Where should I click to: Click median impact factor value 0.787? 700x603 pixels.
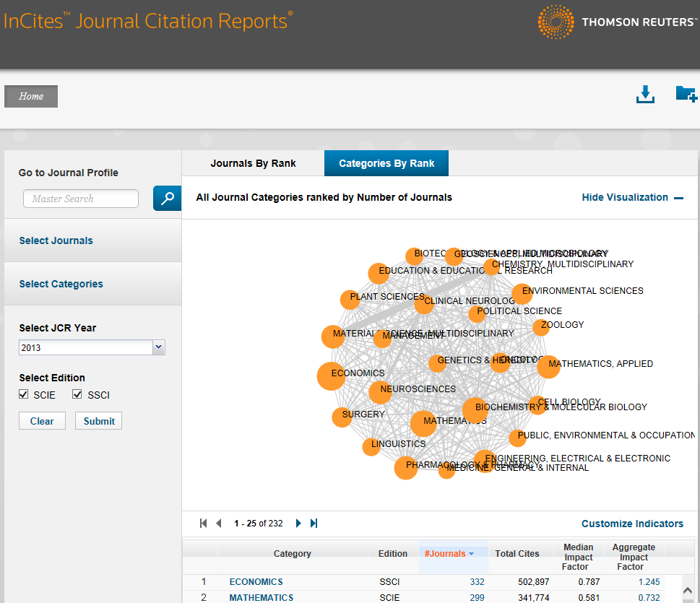[x=589, y=581]
